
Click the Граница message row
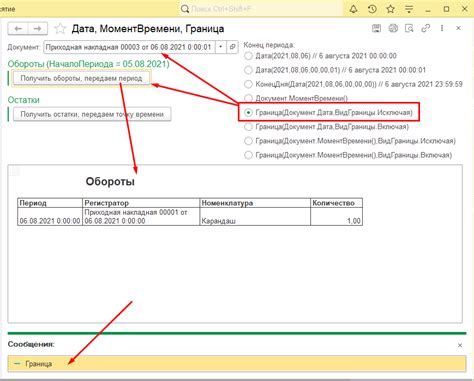click(x=237, y=364)
